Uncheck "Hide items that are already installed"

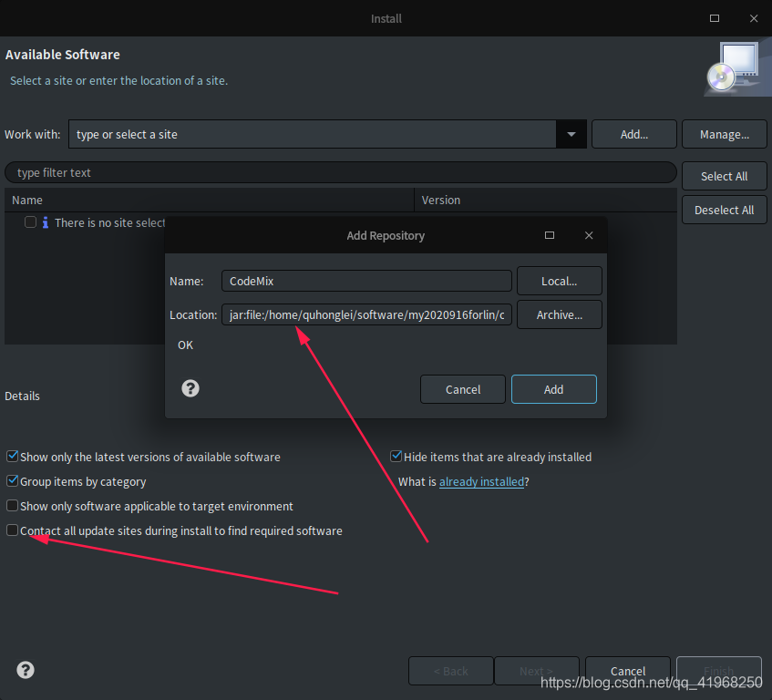tap(396, 457)
